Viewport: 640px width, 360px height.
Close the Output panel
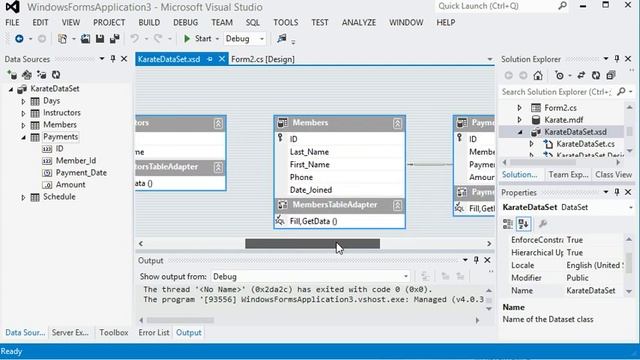coord(487,260)
